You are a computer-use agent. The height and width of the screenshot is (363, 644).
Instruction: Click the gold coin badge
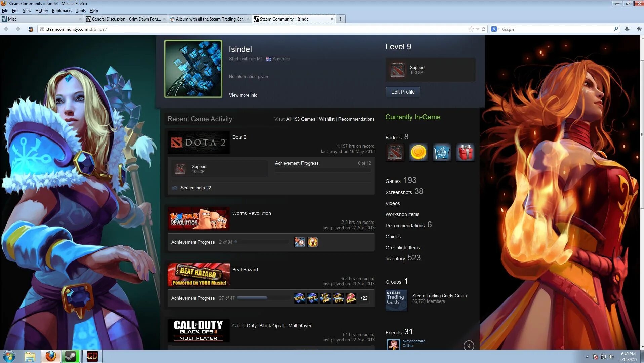tap(418, 152)
